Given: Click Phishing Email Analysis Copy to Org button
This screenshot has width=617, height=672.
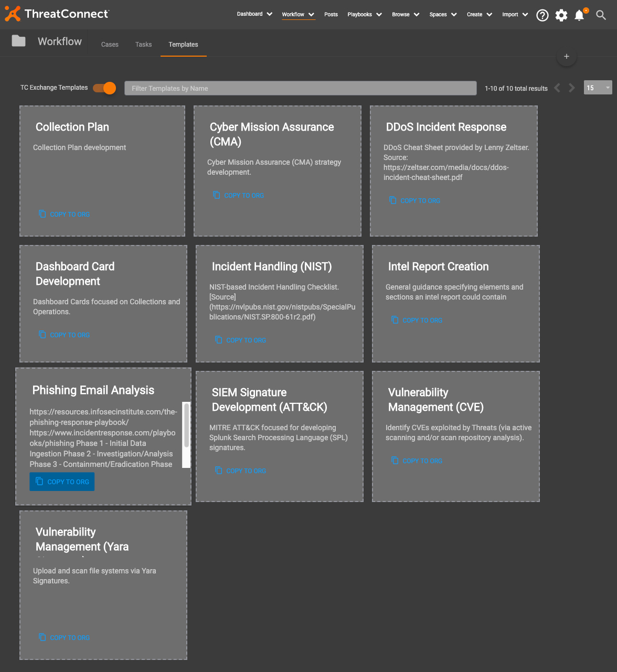Looking at the screenshot, I should coord(62,482).
